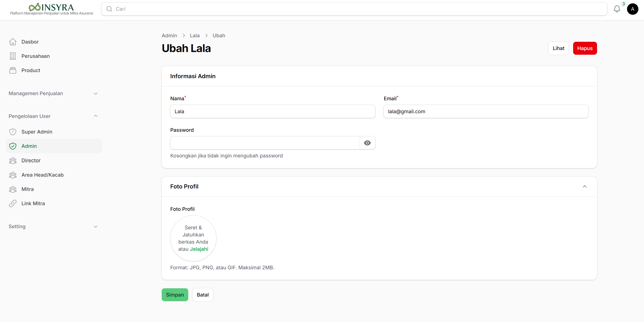Click the Jelajahi browse link

pos(199,249)
